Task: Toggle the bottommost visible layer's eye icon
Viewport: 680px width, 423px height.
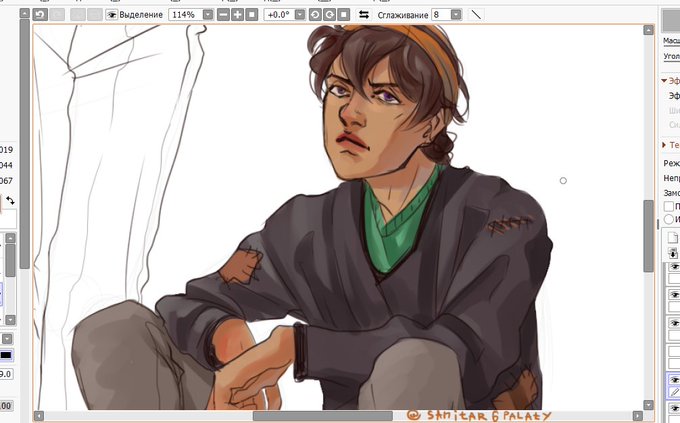Action: (x=674, y=407)
